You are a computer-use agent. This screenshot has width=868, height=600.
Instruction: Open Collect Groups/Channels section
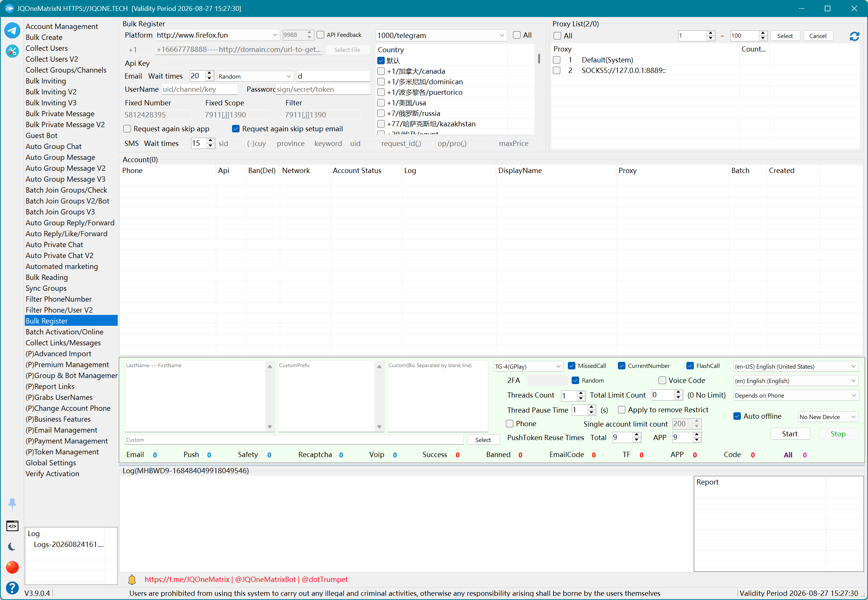(66, 70)
